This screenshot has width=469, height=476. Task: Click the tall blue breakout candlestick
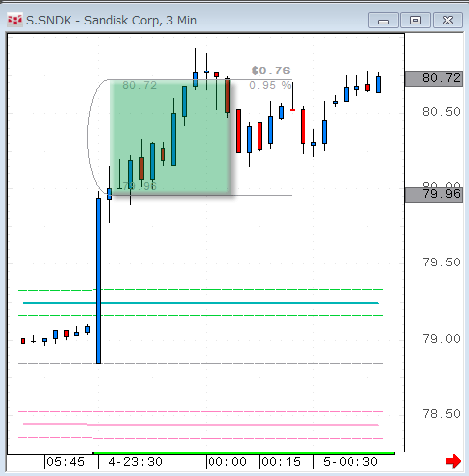pos(98,281)
